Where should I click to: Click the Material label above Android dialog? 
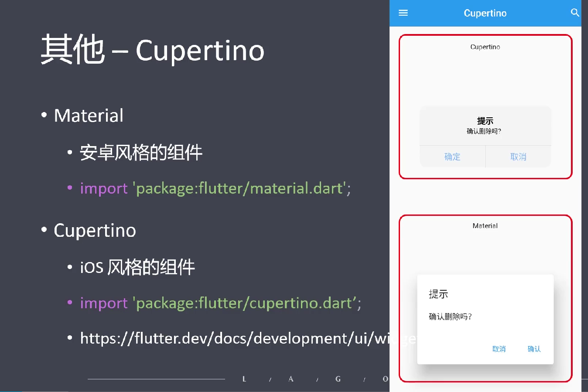485,225
